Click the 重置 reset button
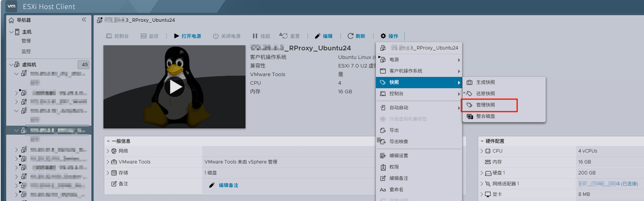Image resolution: width=644 pixels, height=201 pixels. (289, 36)
